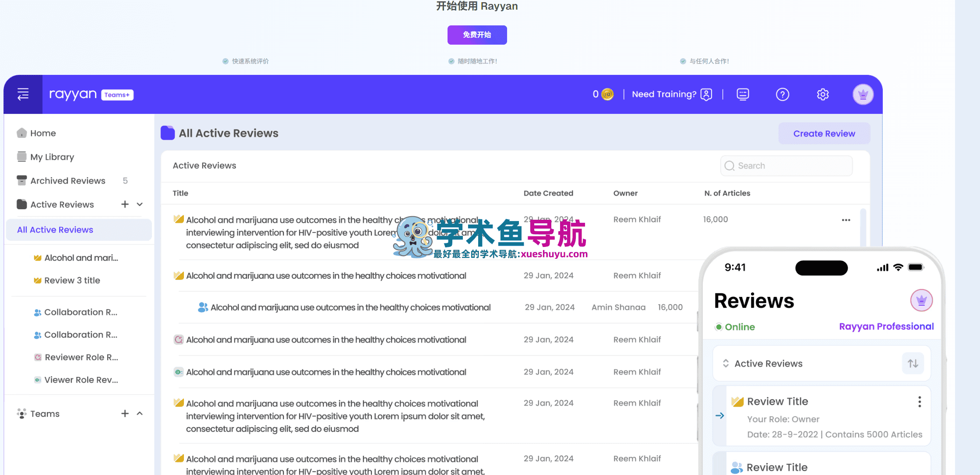
Task: Collapse the sidebar with the hamburger icon
Action: (x=23, y=94)
